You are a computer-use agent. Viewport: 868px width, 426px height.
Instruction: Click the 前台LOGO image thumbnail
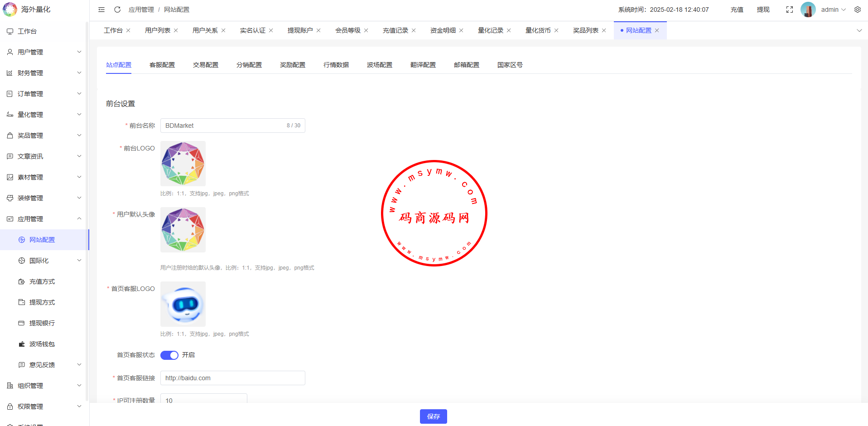pyautogui.click(x=183, y=164)
